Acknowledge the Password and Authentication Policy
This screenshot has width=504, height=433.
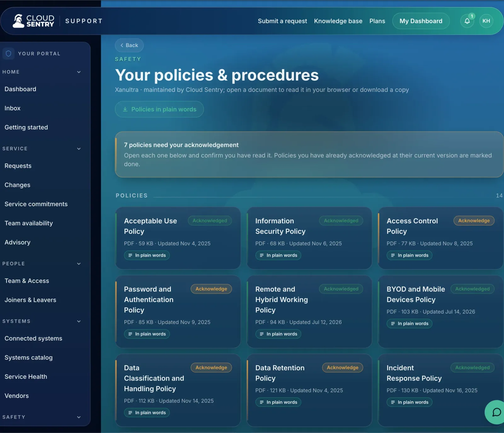(x=211, y=289)
